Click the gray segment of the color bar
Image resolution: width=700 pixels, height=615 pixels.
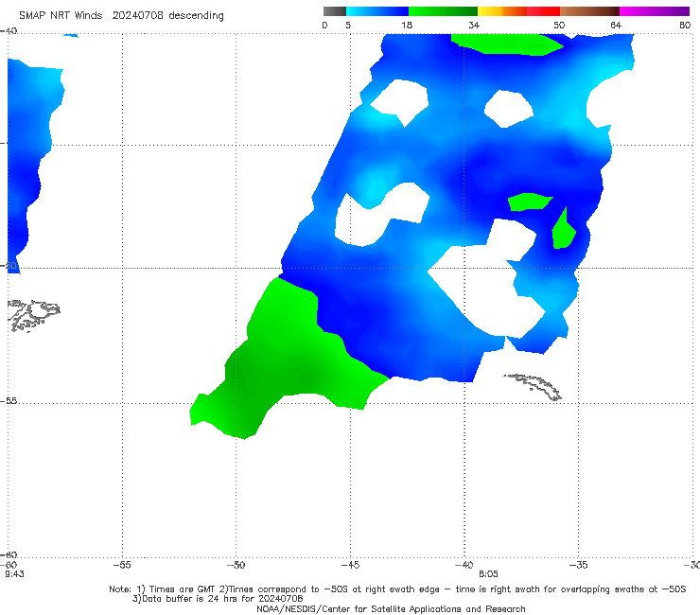[x=334, y=11]
